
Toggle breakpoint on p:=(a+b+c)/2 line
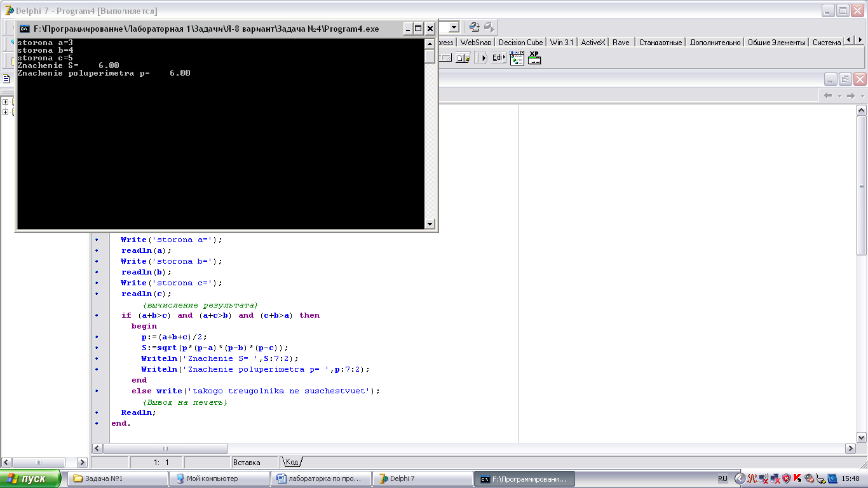click(97, 337)
